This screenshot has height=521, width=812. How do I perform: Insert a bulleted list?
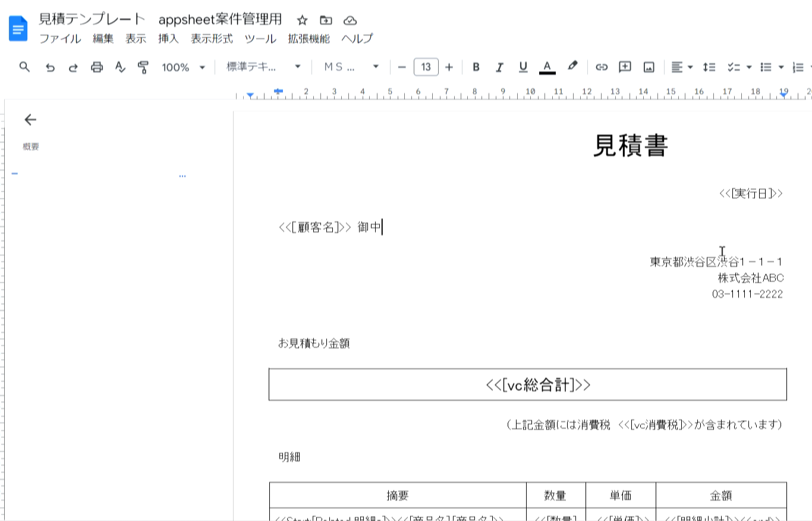click(x=766, y=67)
